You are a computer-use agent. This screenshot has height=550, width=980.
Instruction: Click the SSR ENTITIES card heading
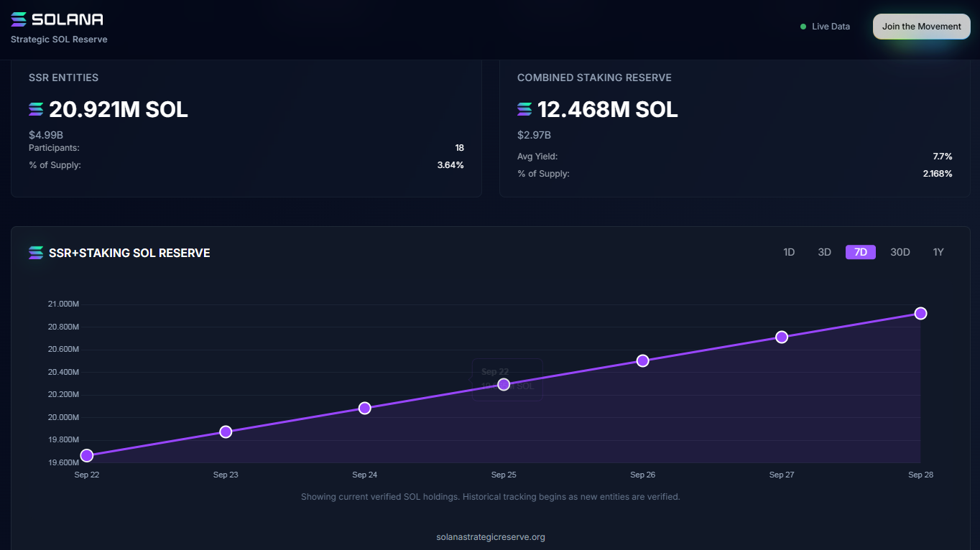point(63,78)
